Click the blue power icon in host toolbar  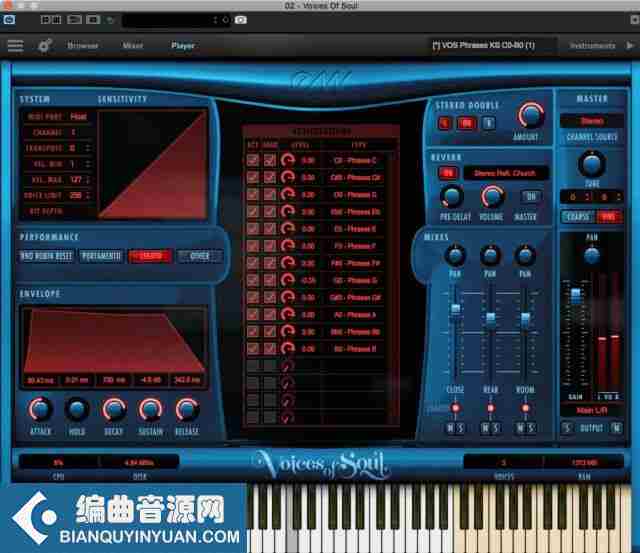[x=9, y=20]
